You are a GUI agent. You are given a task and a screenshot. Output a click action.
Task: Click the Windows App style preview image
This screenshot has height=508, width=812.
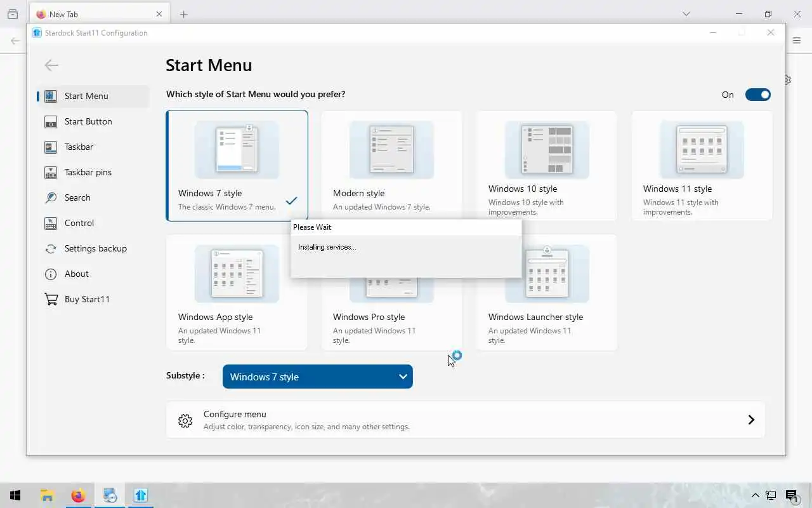(237, 273)
